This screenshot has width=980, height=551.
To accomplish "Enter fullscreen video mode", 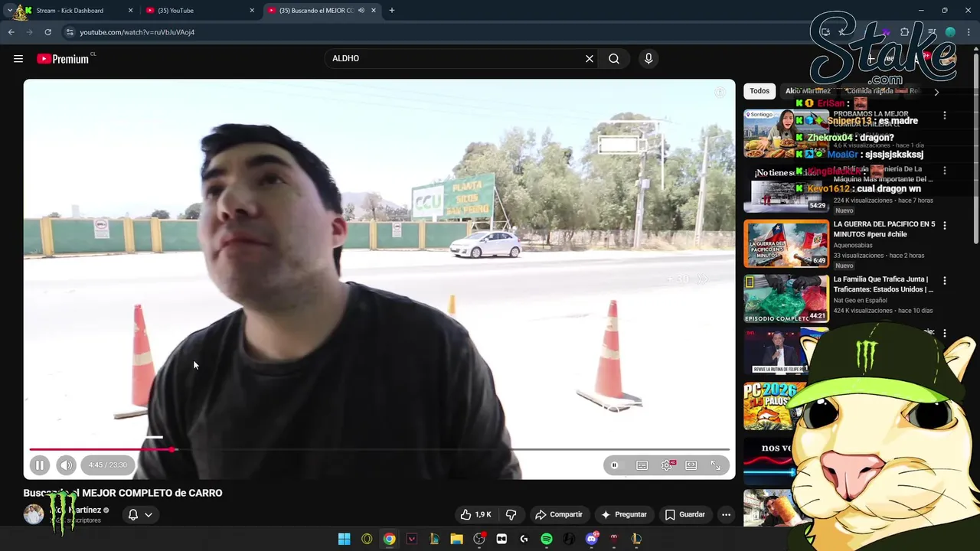I will 715,465.
